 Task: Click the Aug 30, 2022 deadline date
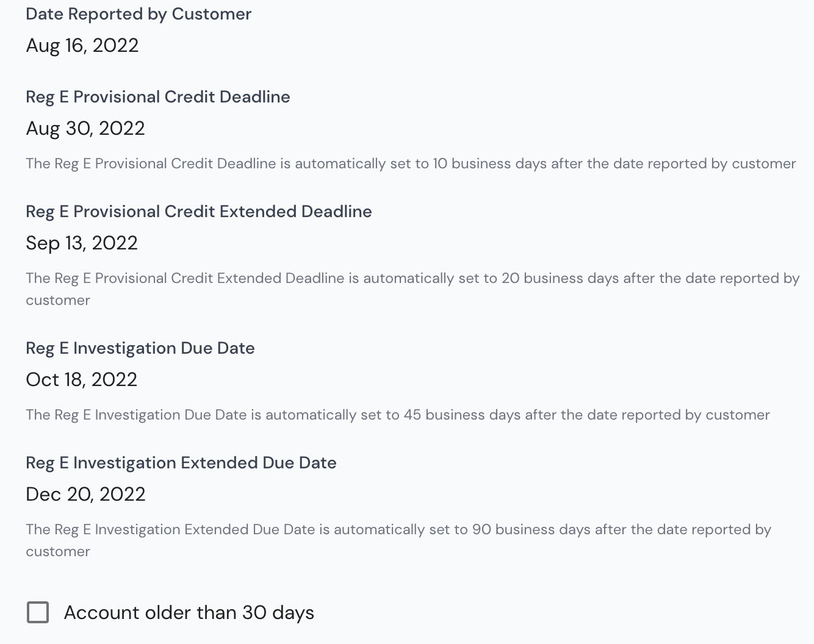click(85, 128)
